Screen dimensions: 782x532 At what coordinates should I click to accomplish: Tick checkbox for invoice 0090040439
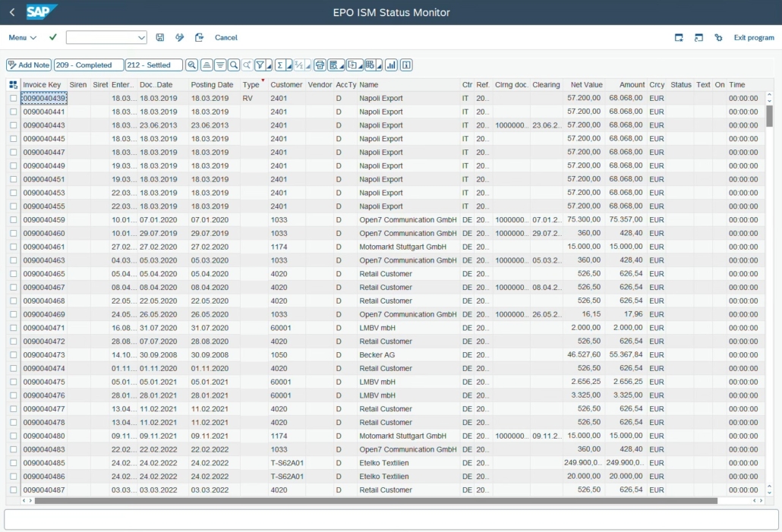pos(14,98)
